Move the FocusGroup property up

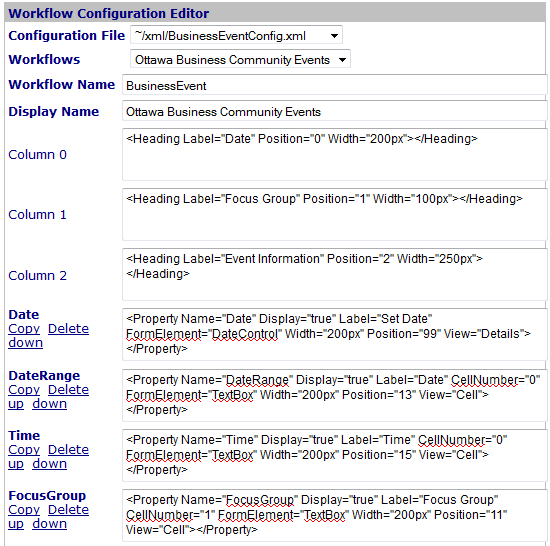click(16, 524)
